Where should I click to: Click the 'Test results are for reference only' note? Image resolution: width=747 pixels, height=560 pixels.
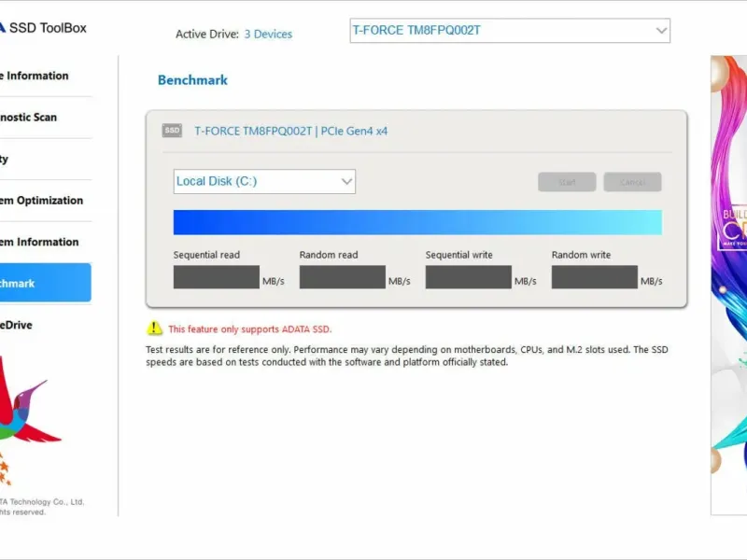(x=407, y=356)
